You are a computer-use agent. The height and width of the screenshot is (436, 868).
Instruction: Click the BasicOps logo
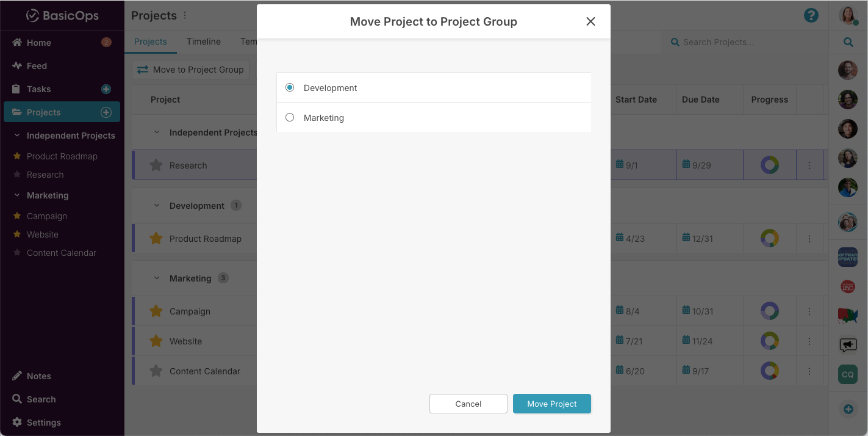click(x=62, y=16)
